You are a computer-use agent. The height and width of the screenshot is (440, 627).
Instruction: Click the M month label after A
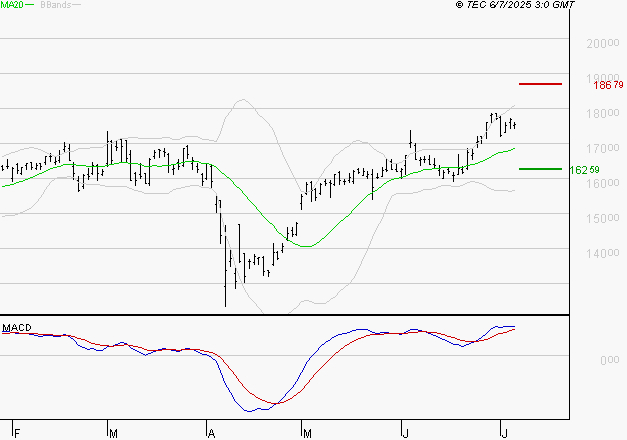click(307, 433)
